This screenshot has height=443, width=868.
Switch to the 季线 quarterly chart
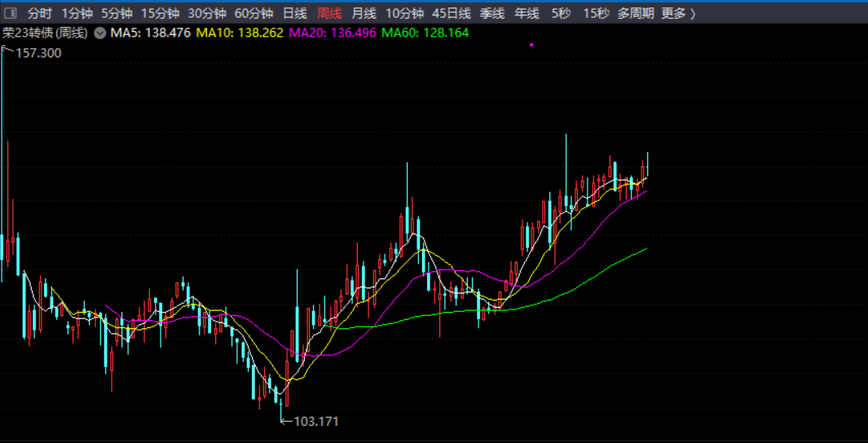tap(492, 14)
